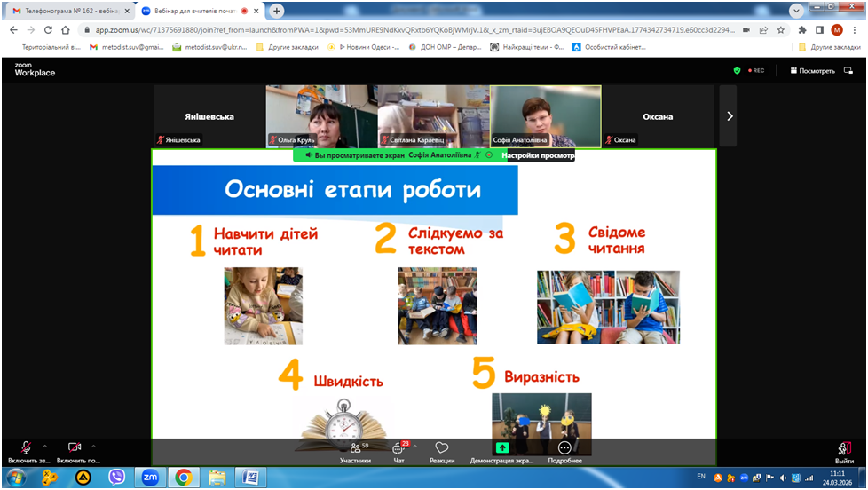
Task: Leave the meeting with Выйти button
Action: tap(844, 452)
